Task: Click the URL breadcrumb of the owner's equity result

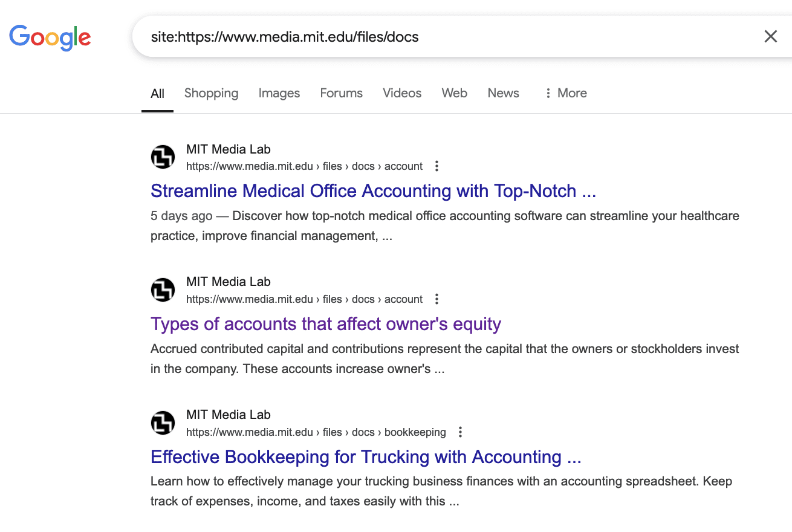Action: coord(304,299)
